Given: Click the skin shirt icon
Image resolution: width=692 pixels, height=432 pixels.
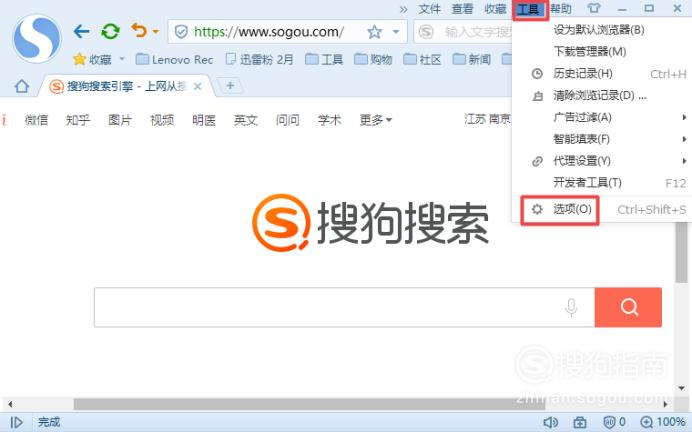Looking at the screenshot, I should [594, 8].
